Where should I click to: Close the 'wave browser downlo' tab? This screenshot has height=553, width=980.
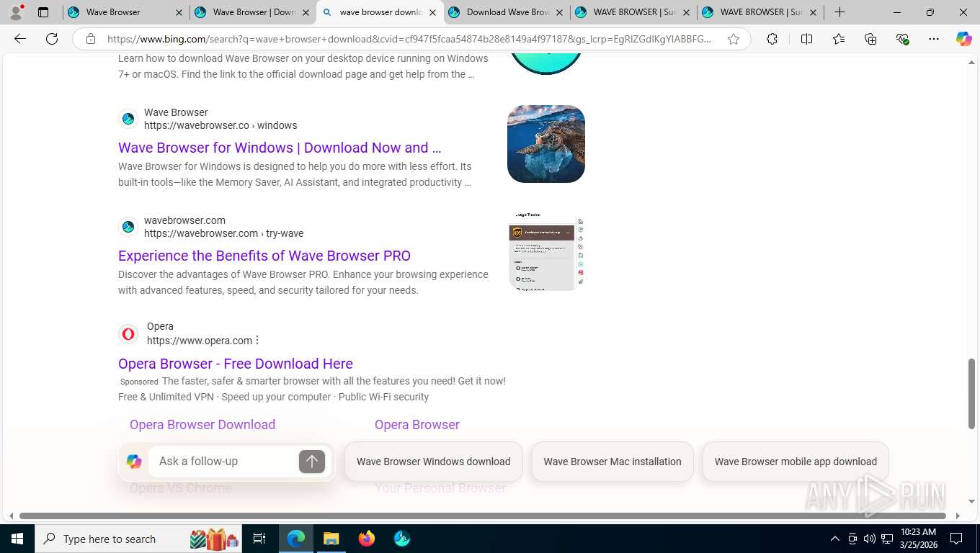click(x=433, y=12)
